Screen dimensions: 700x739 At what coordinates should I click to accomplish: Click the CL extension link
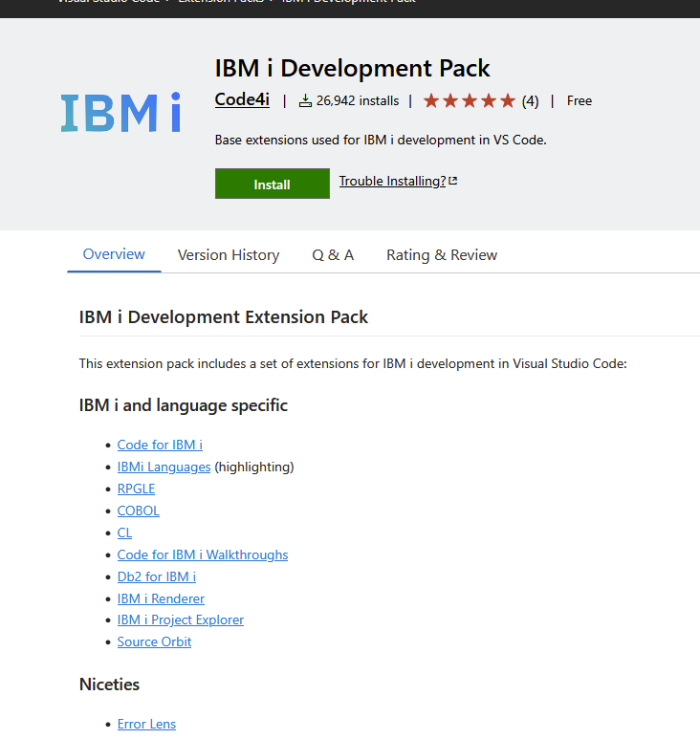(x=124, y=533)
